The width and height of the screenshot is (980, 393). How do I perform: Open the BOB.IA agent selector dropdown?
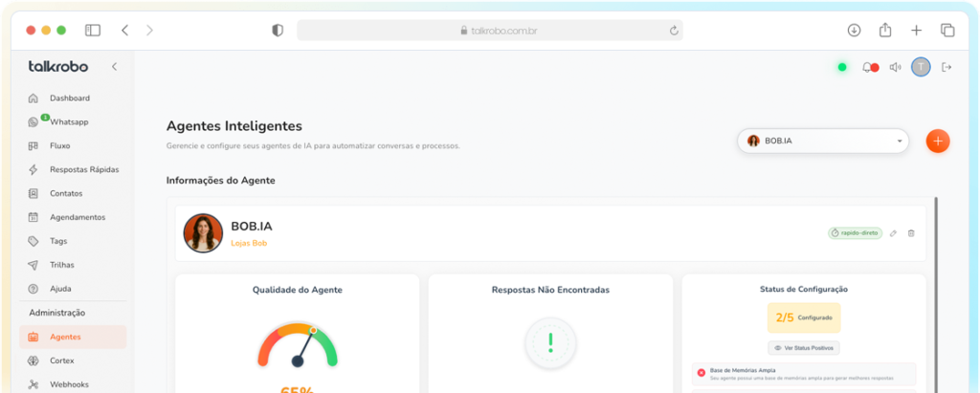click(823, 141)
